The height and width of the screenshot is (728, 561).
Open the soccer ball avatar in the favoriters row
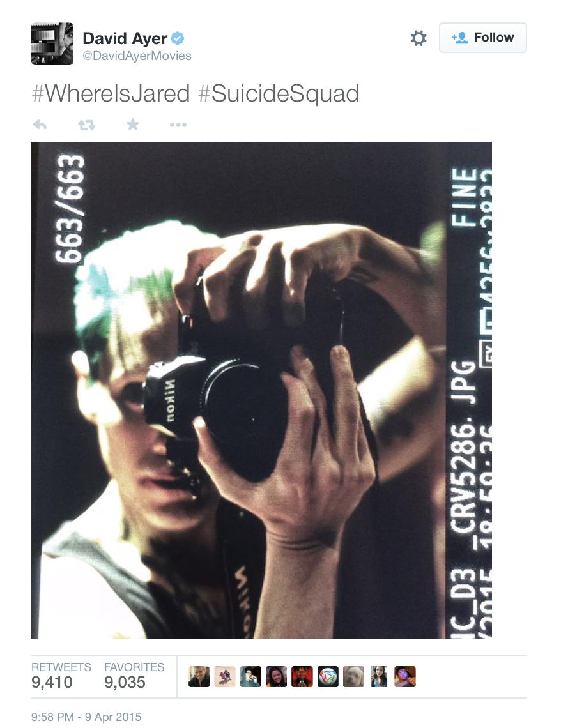click(328, 676)
